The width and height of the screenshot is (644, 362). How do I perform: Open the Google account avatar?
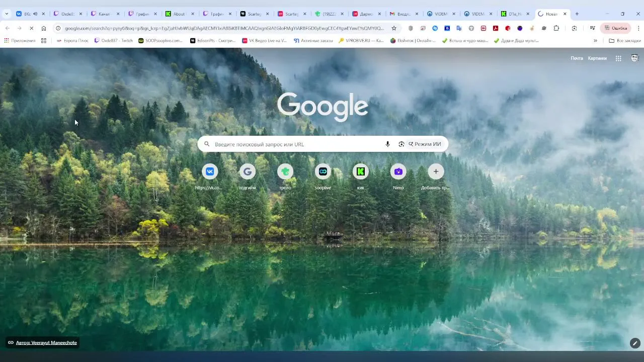coord(635,58)
